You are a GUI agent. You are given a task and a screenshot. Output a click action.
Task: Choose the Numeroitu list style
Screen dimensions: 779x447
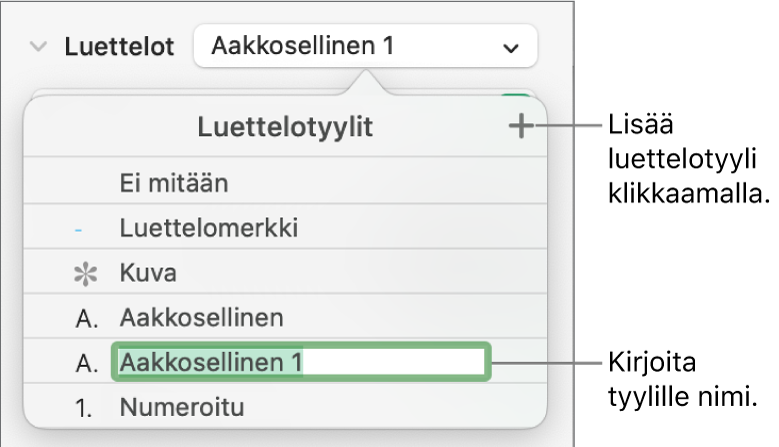click(x=180, y=408)
